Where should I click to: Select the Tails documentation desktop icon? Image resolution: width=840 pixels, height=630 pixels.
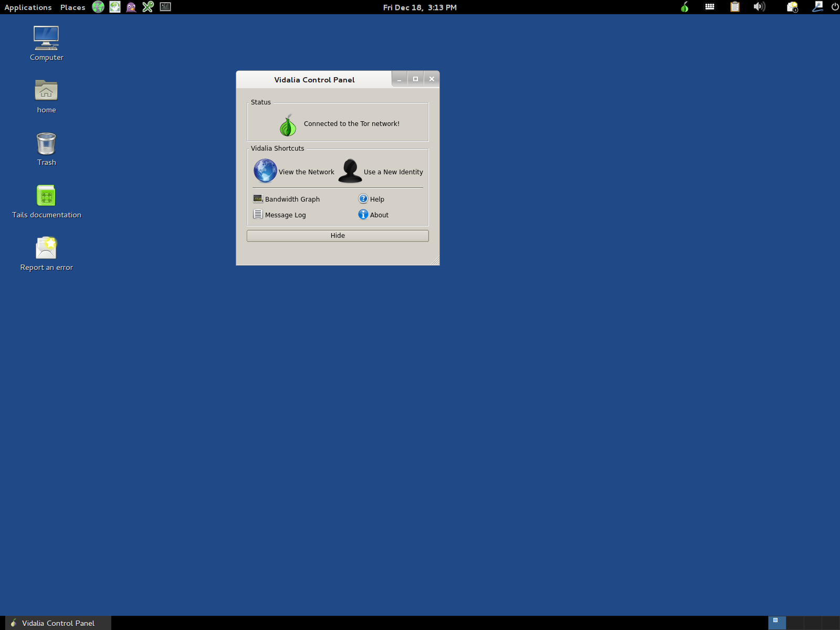(x=46, y=202)
